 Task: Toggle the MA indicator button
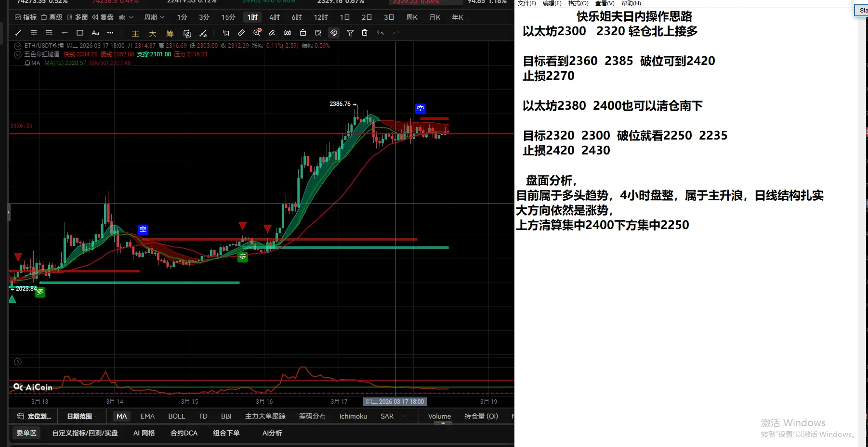122,416
